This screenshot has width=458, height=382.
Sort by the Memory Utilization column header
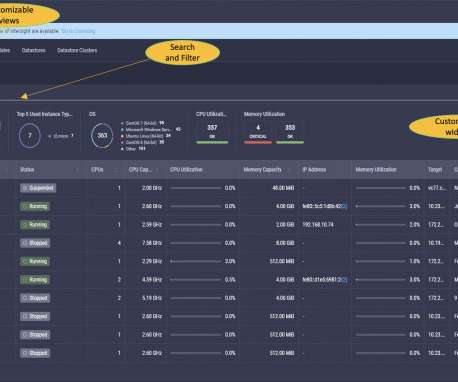pyautogui.click(x=376, y=170)
